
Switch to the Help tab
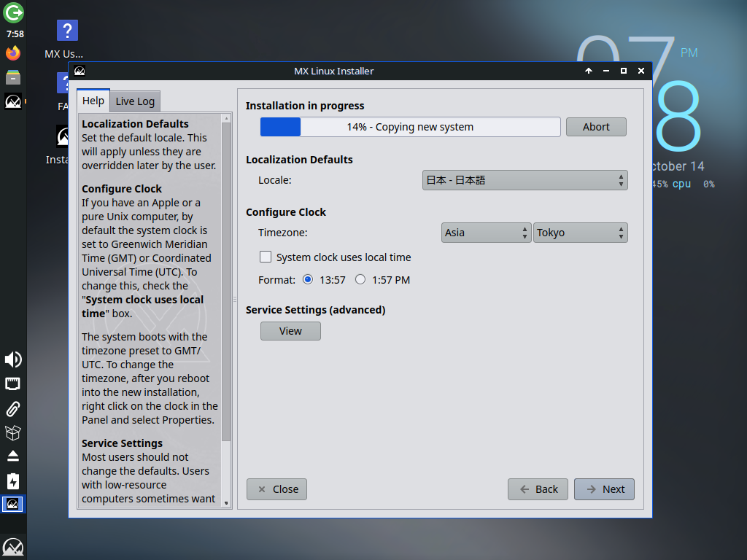tap(93, 101)
